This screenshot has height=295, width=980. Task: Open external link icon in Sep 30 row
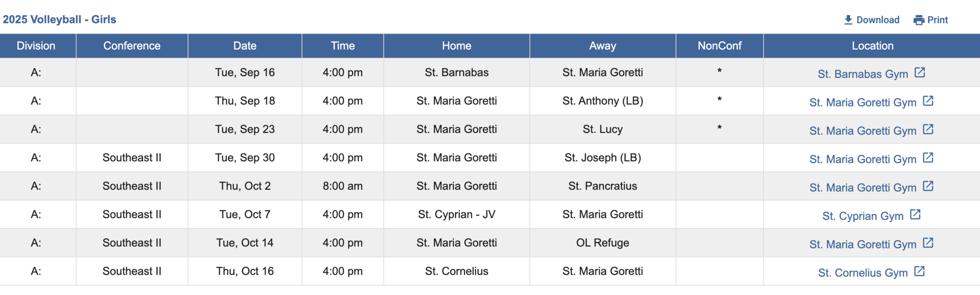pos(928,158)
